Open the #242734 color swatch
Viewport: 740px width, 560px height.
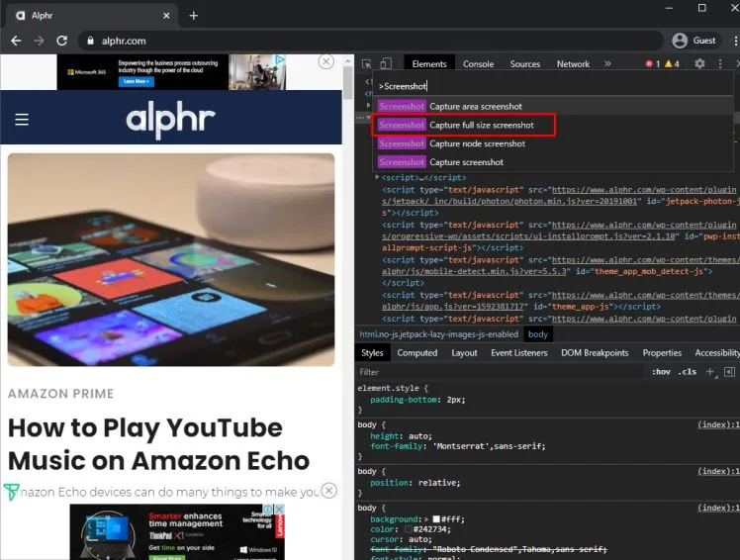pos(409,529)
